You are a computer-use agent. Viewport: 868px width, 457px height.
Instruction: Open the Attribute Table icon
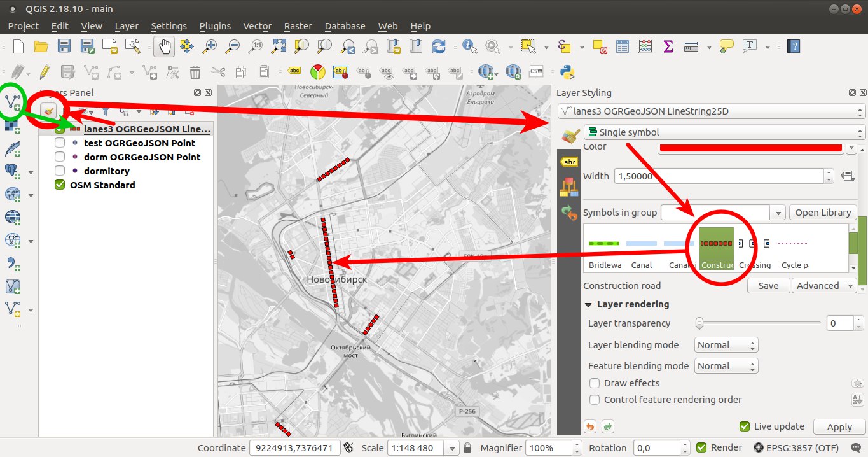(622, 46)
